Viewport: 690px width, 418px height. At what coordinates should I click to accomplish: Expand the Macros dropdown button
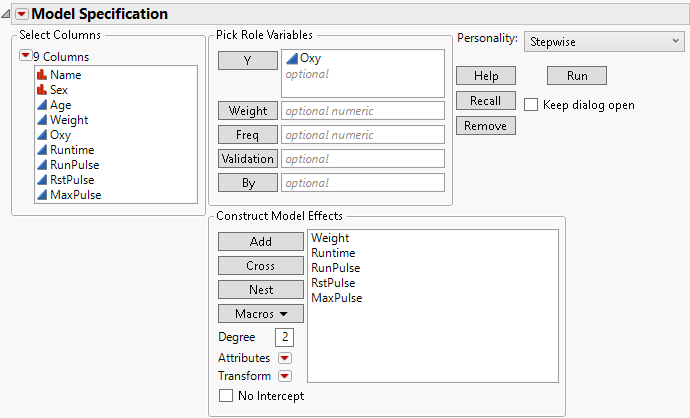pos(260,314)
